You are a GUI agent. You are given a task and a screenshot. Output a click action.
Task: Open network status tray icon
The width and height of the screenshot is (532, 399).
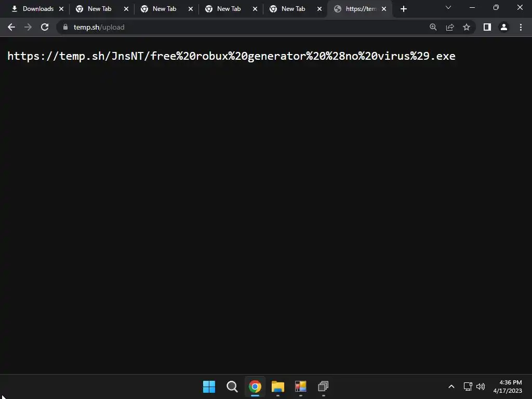[468, 387]
